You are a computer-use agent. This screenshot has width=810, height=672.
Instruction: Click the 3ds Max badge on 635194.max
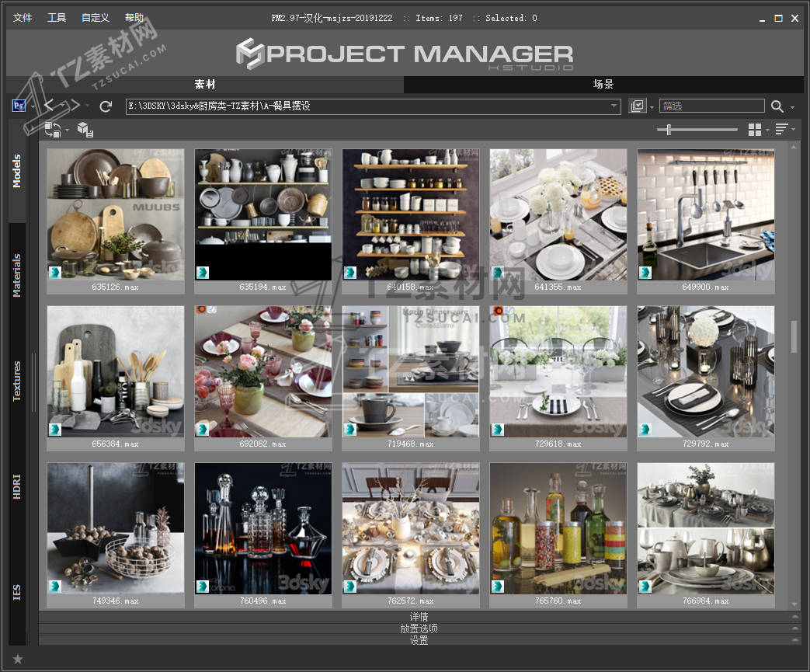click(x=203, y=273)
